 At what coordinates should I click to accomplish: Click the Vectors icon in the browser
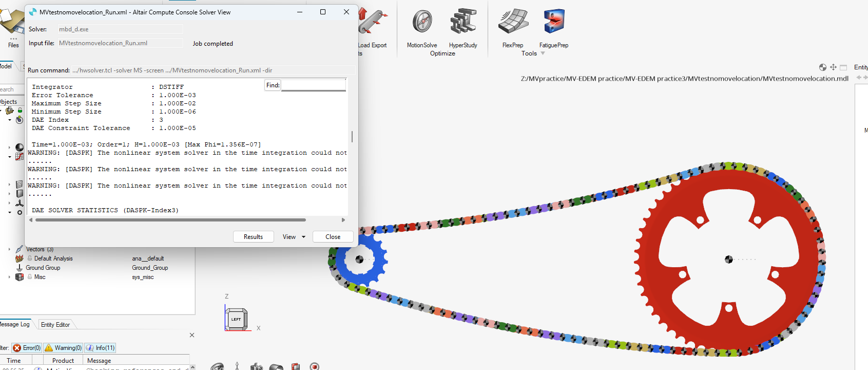[x=20, y=249]
